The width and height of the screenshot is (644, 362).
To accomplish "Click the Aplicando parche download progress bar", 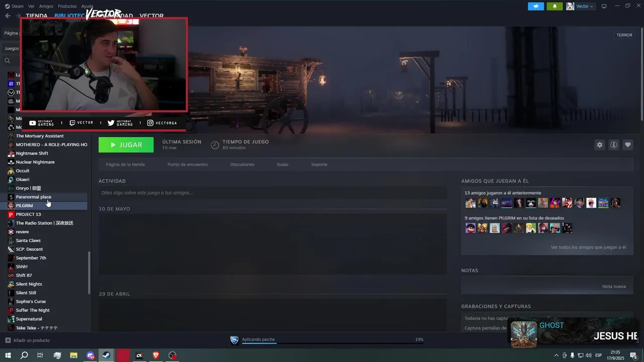I will tap(333, 343).
